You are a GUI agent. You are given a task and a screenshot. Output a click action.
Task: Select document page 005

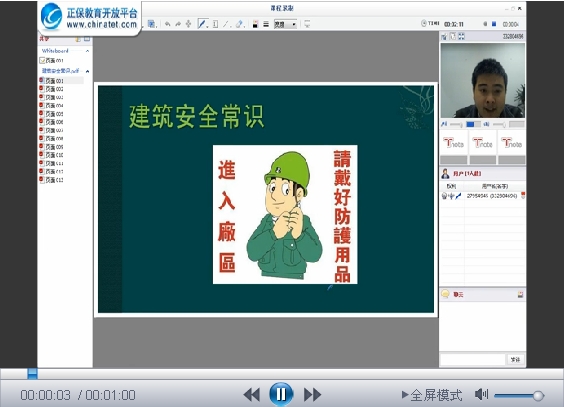[x=51, y=114]
